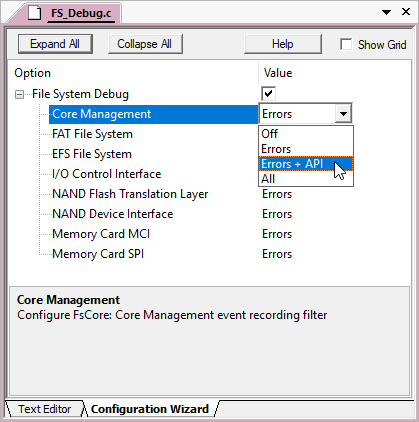Image resolution: width=419 pixels, height=422 pixels.
Task: Click the FS_Debug.c file icon
Action: (x=35, y=13)
